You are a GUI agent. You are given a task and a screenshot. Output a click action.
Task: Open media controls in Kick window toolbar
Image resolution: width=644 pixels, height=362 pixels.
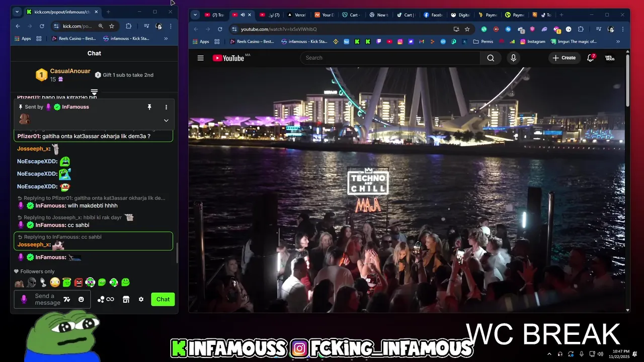click(146, 26)
